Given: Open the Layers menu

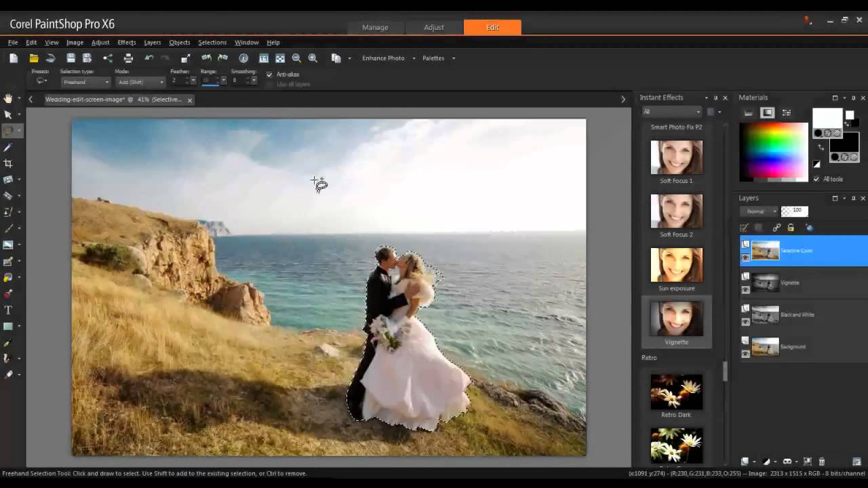Looking at the screenshot, I should pyautogui.click(x=153, y=42).
